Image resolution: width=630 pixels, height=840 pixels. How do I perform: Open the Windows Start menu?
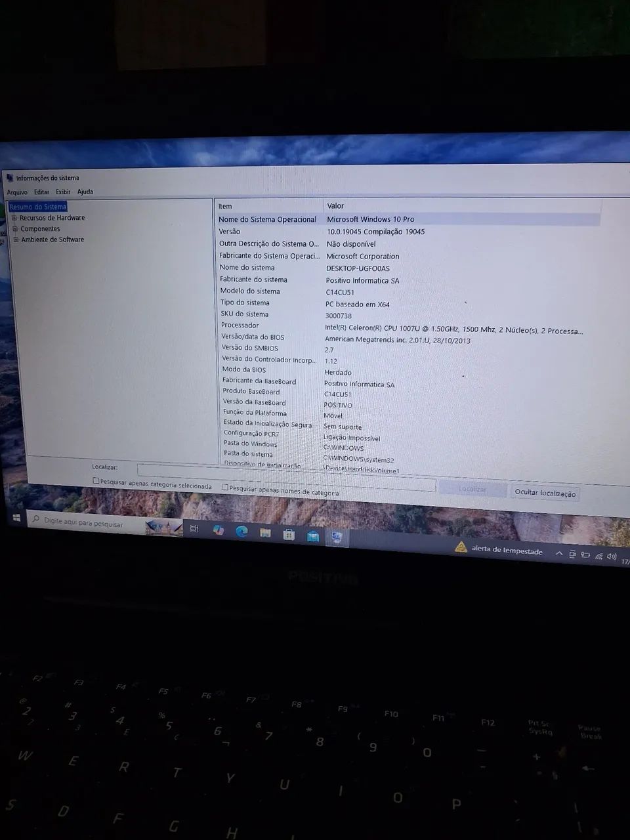[x=16, y=518]
